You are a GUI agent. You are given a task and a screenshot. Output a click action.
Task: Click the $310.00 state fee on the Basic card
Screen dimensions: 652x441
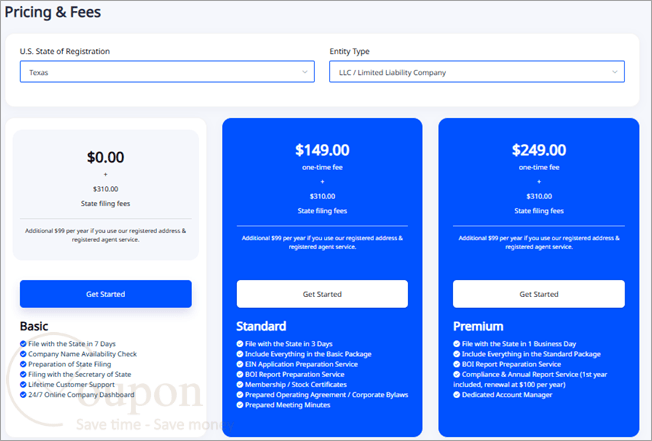(106, 189)
